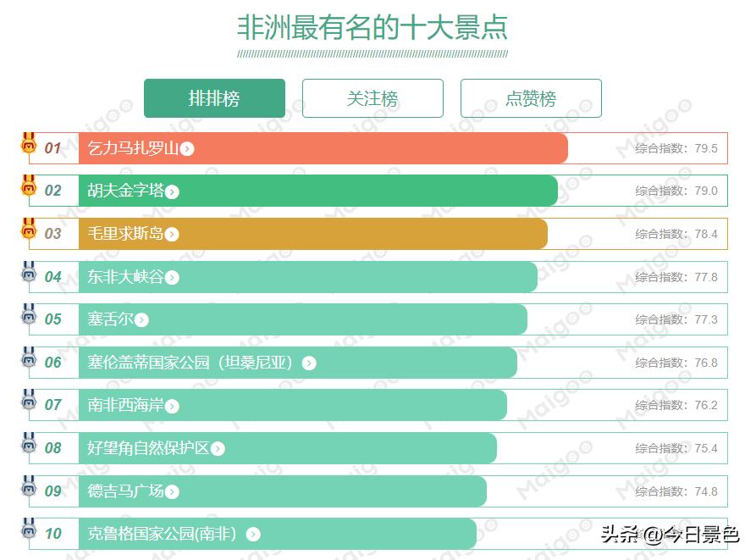Expand details arrow after 乞力马扎罗山
The image size is (756, 560).
[186, 148]
